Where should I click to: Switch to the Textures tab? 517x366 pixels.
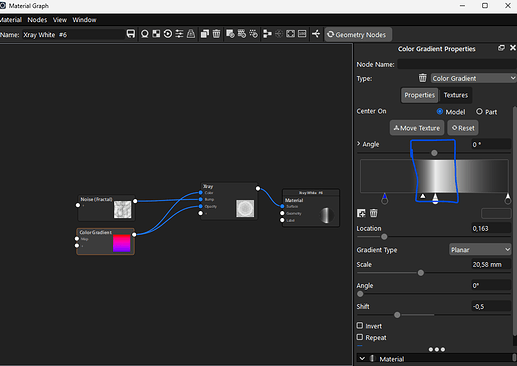(x=456, y=95)
